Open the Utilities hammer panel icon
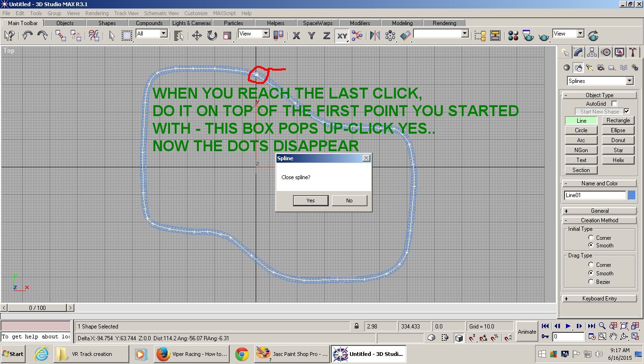 tap(633, 52)
